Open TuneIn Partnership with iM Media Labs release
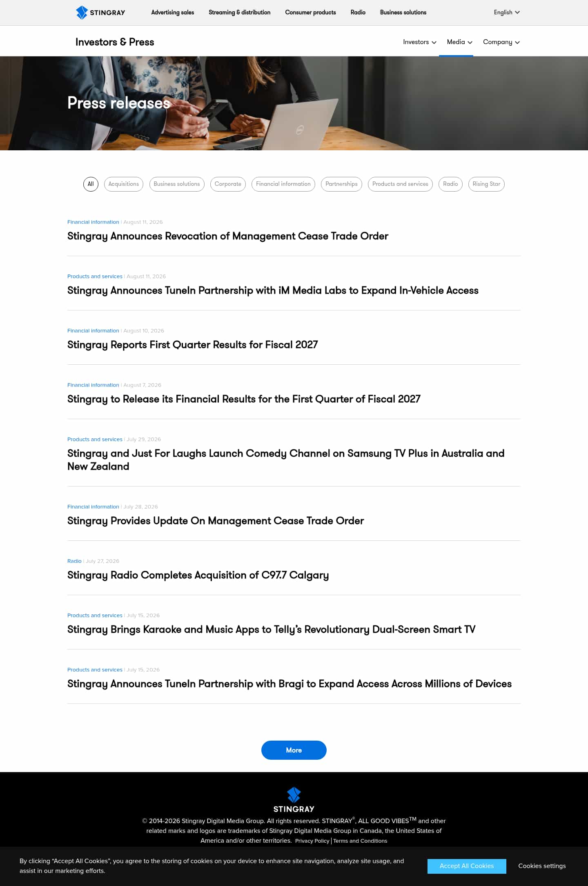588x886 pixels. click(x=273, y=290)
